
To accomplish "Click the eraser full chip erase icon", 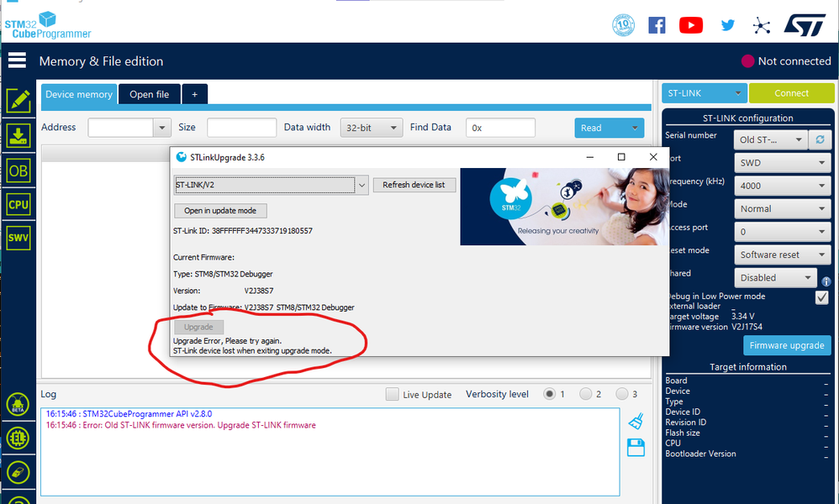I will point(18,472).
